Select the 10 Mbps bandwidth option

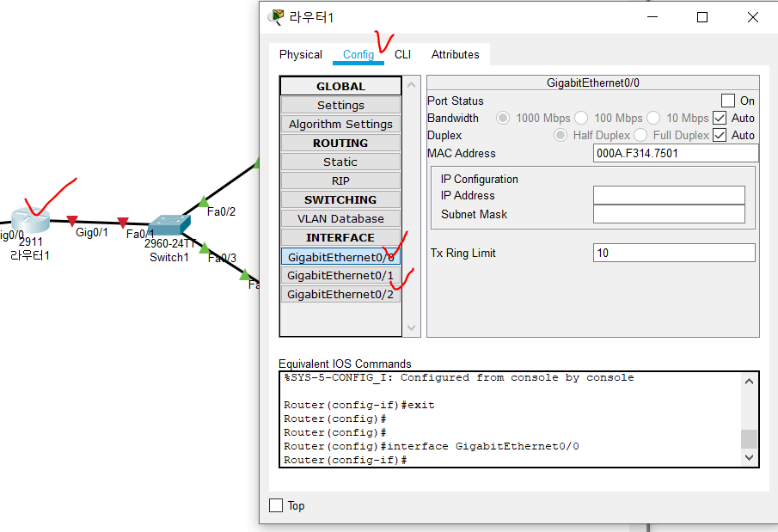pyautogui.click(x=653, y=118)
